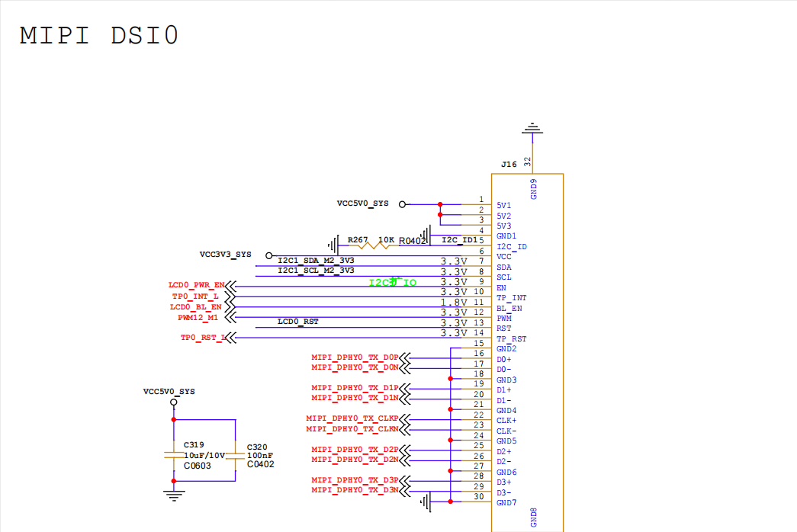Click the ground symbol left of resistor R267
The image size is (797, 532).
(x=333, y=245)
